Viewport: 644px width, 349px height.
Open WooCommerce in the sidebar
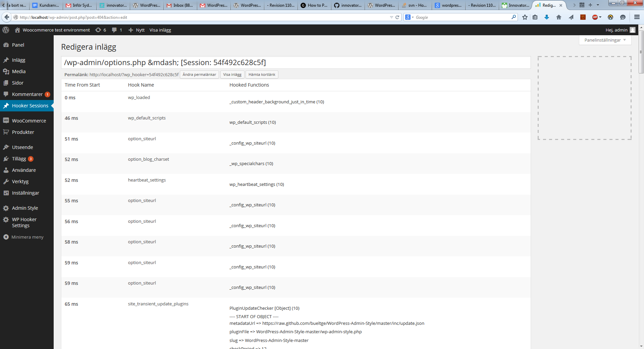coord(27,121)
